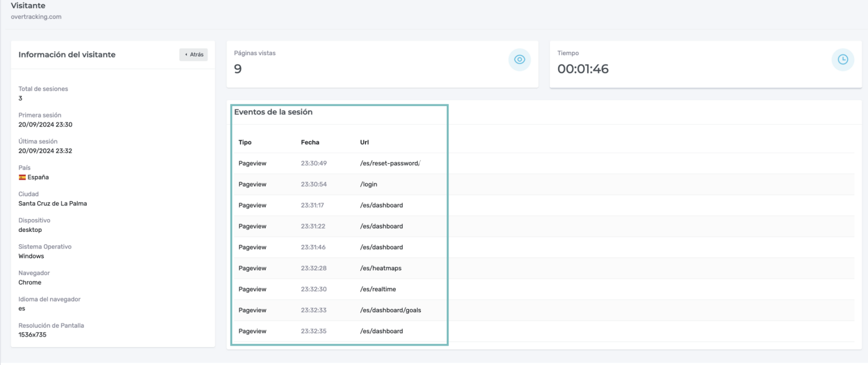Click the Windows operating system value
The image size is (868, 365).
pyautogui.click(x=31, y=256)
